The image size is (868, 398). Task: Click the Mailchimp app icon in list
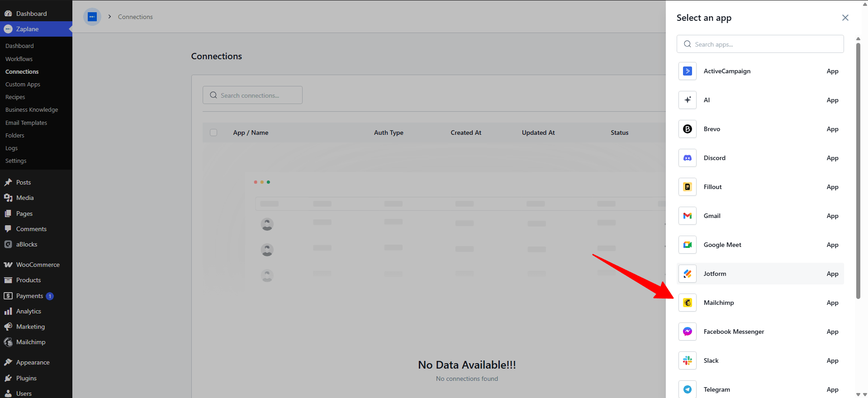click(x=687, y=303)
